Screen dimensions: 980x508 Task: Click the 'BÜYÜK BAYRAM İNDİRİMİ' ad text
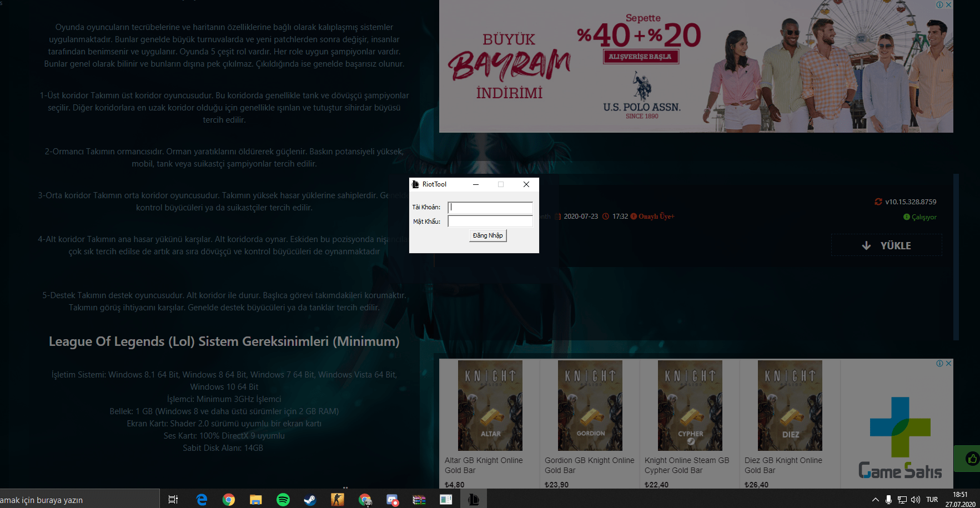coord(509,67)
